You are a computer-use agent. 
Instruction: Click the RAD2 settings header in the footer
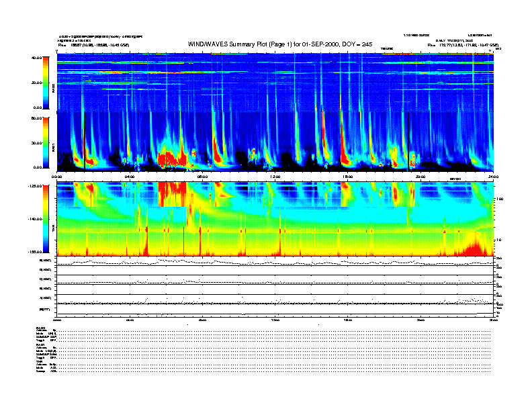tap(41, 328)
